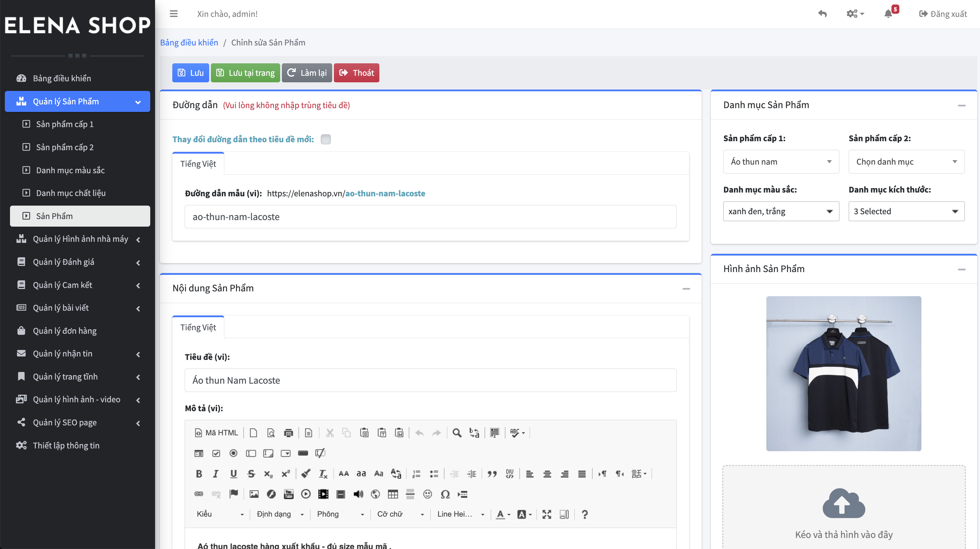Viewport: 980px width, 549px height.
Task: Click the insert table icon
Action: (392, 494)
